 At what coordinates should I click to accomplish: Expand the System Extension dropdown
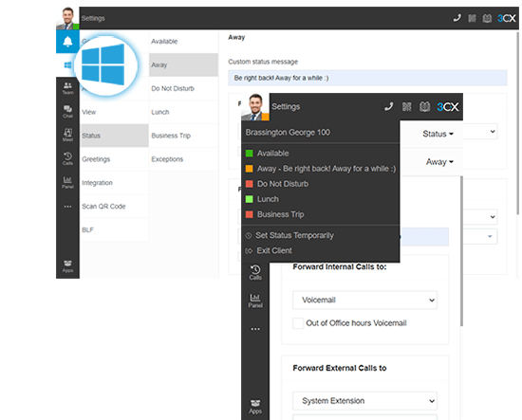(364, 401)
